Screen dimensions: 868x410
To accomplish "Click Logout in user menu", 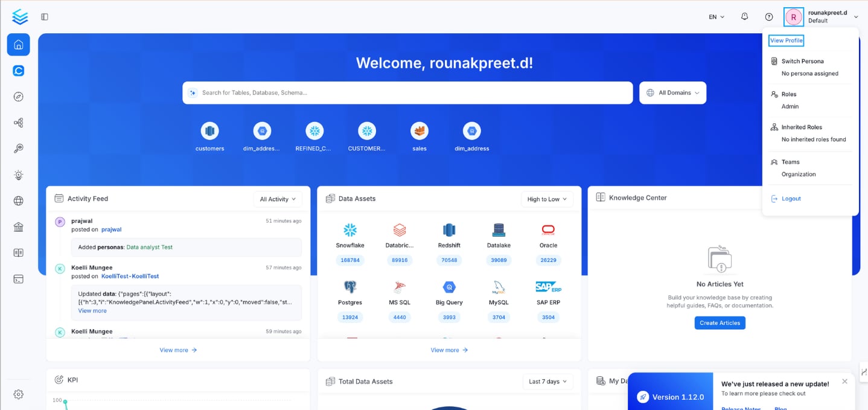I will coord(791,199).
